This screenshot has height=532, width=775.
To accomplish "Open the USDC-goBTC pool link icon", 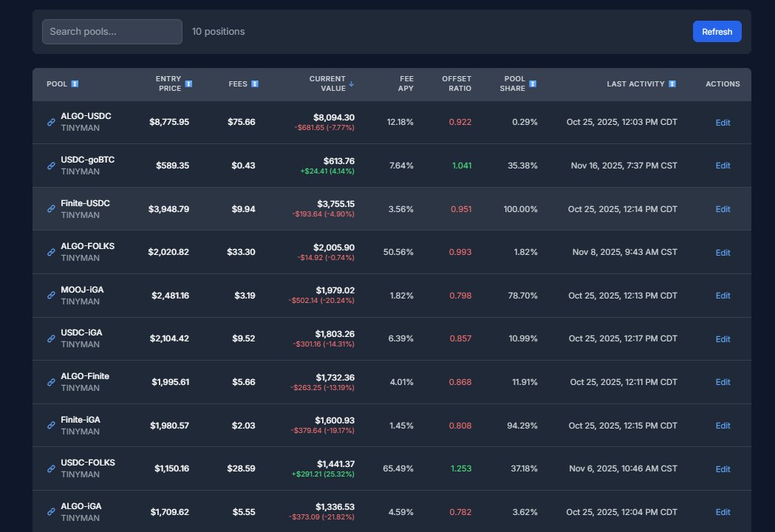I will point(50,166).
